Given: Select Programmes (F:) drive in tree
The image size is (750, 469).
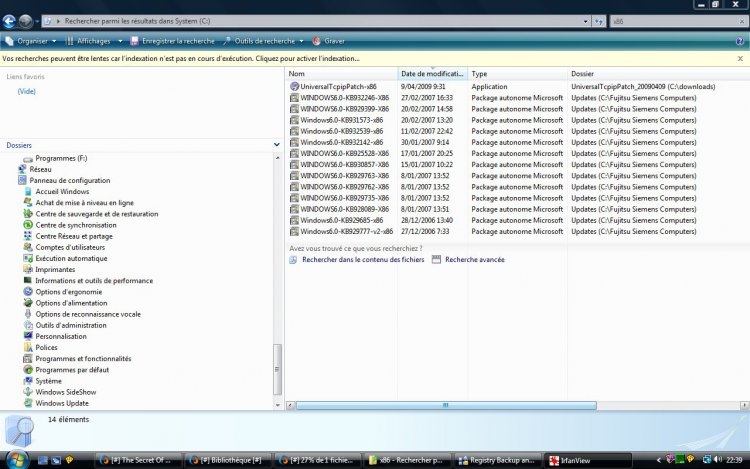Looking at the screenshot, I should pyautogui.click(x=61, y=158).
